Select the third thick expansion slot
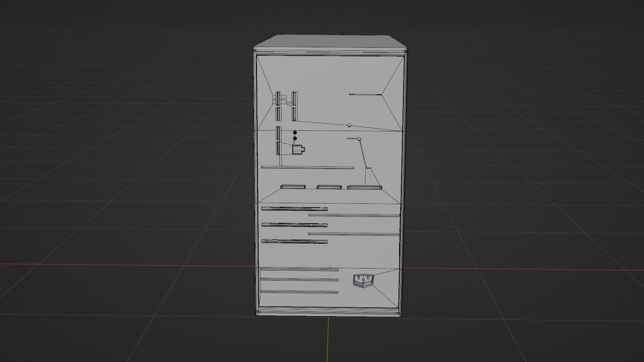Image resolution: width=644 pixels, height=362 pixels. click(x=294, y=241)
